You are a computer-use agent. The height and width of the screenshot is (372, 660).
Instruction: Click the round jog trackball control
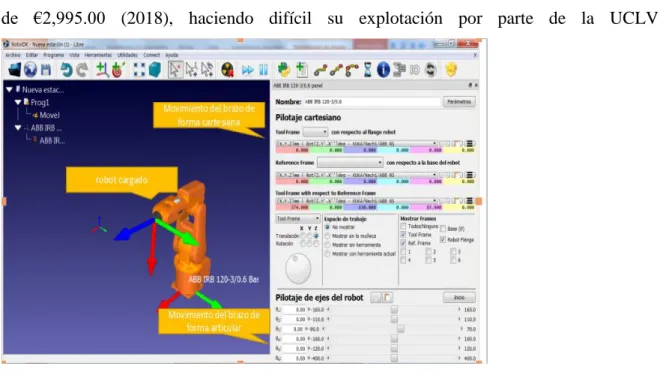point(298,268)
